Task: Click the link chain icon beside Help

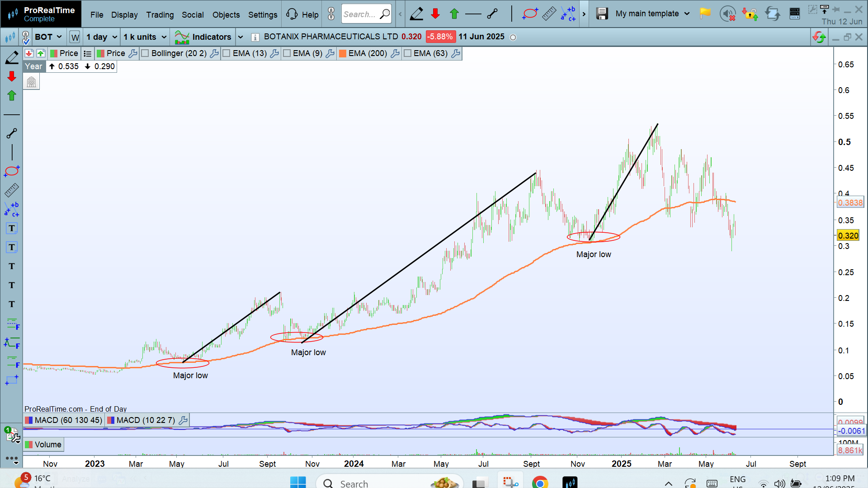Action: 331,14
